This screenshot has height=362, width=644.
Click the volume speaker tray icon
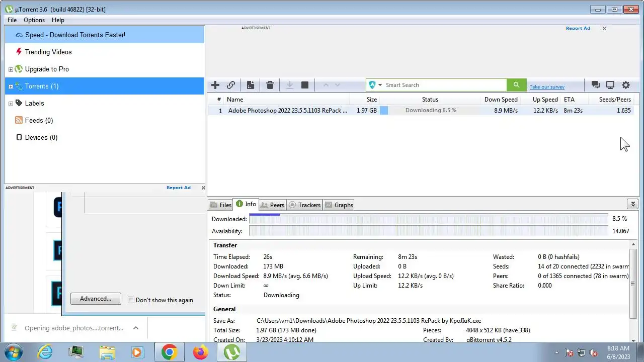(594, 352)
